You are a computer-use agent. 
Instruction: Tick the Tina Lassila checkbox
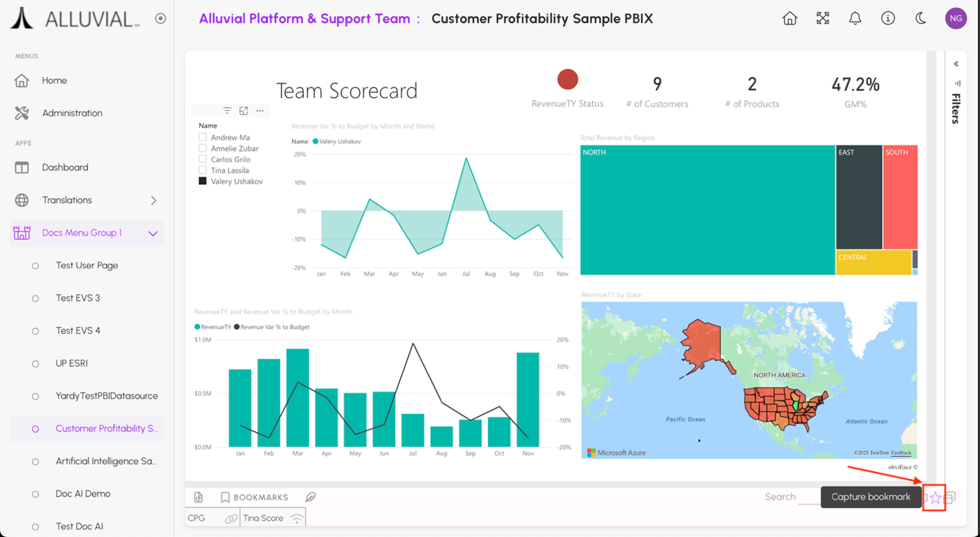click(x=203, y=171)
